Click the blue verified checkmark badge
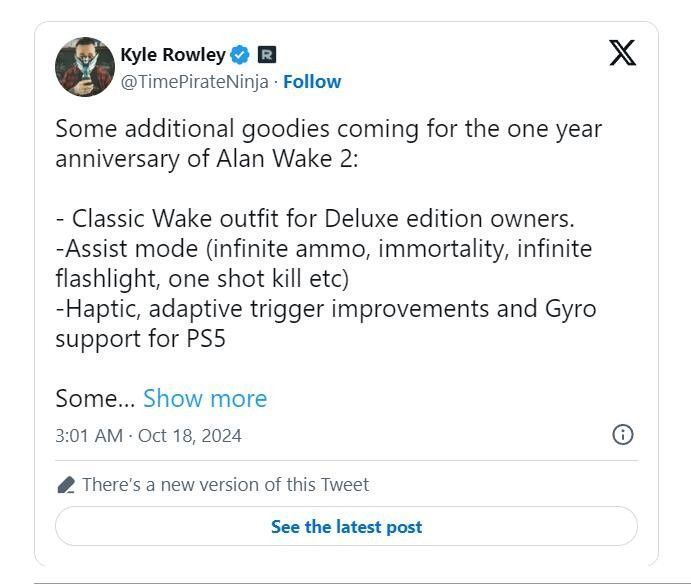The image size is (691, 584). coord(241,55)
